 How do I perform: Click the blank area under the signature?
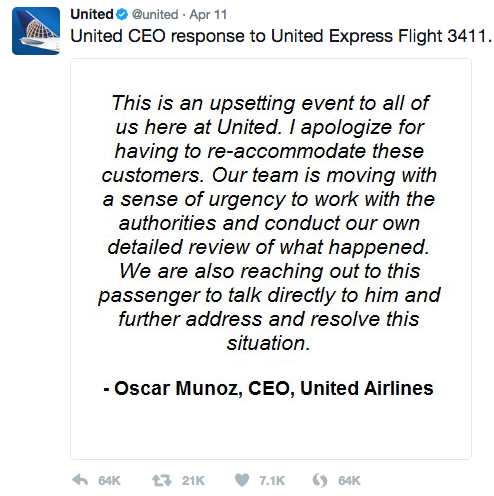(271, 428)
